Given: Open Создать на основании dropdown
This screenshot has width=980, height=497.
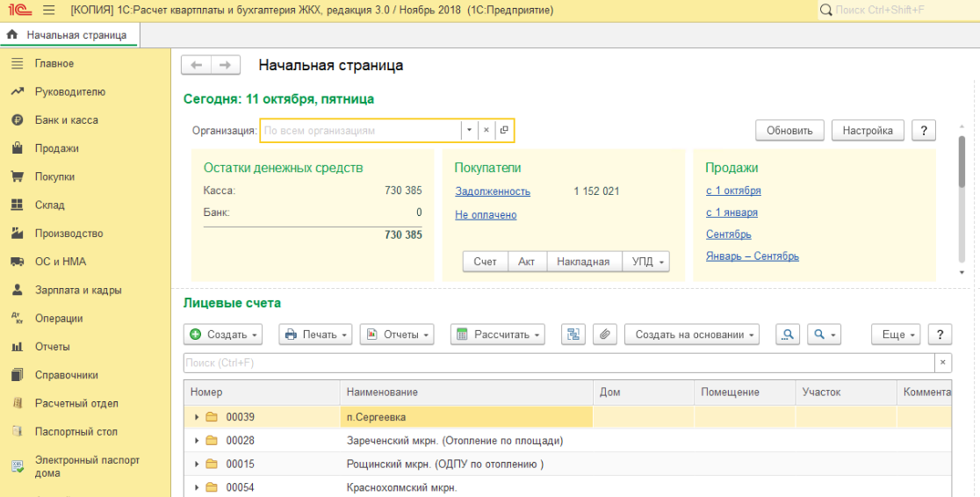Looking at the screenshot, I should [692, 335].
